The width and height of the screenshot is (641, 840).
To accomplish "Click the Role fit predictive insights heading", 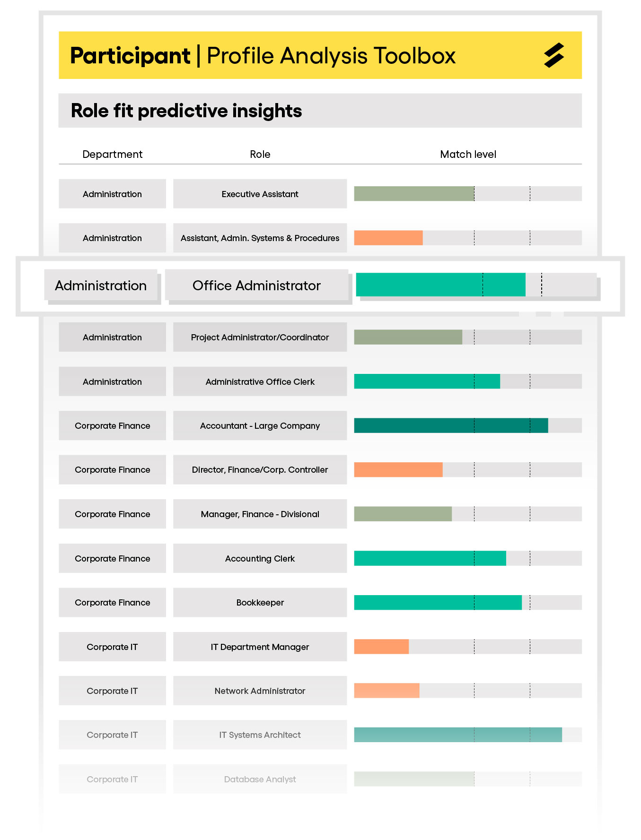I will pos(186,111).
